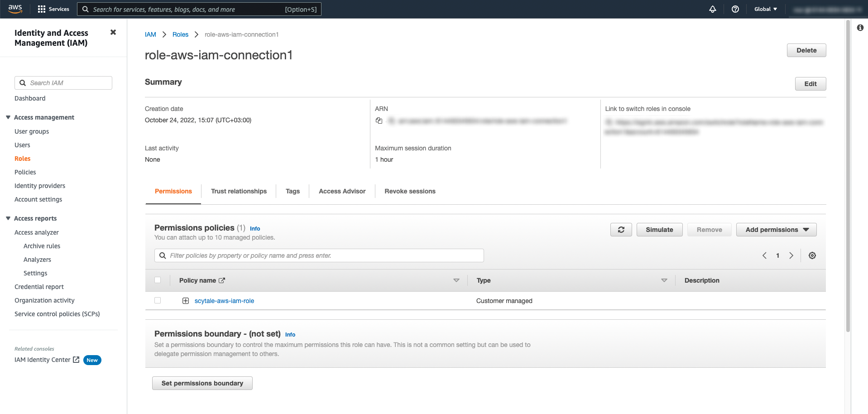Viewport: 868px width, 414px height.
Task: Click the Simulate button
Action: pyautogui.click(x=659, y=230)
